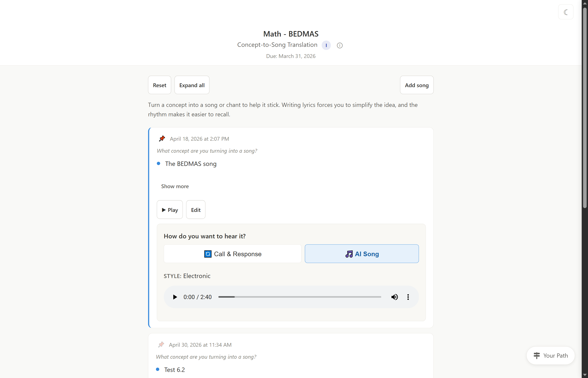Unpin the April 18 song entry
Viewport: 588px width, 378px height.
point(162,139)
